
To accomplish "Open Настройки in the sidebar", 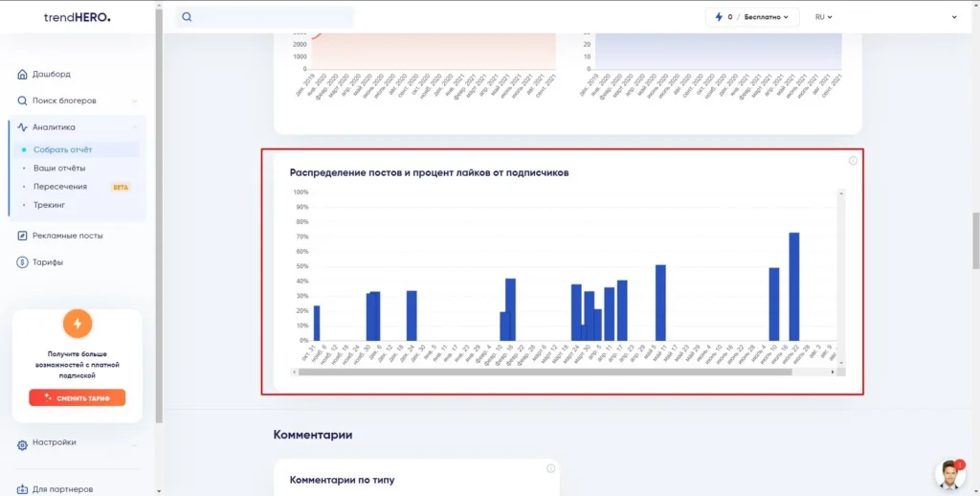I will click(55, 442).
